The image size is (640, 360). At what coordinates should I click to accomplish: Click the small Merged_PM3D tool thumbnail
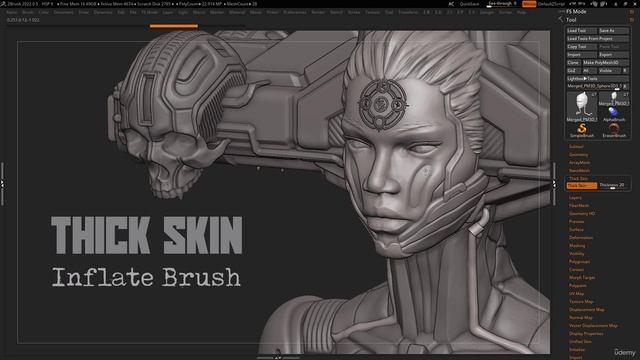(614, 99)
